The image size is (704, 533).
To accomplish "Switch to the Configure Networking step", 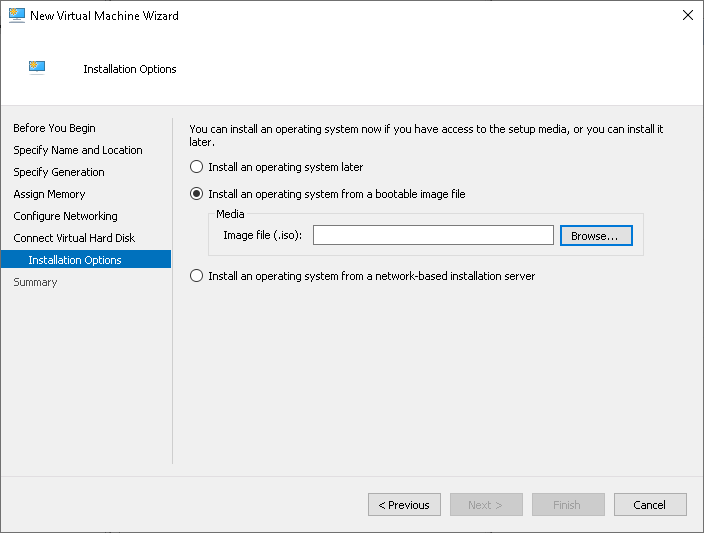I will (x=65, y=216).
